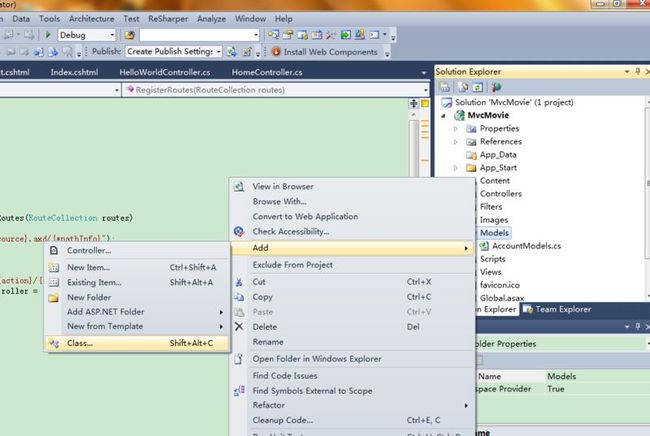Select AccountModels.cs file
The height and width of the screenshot is (436, 650).
(526, 246)
